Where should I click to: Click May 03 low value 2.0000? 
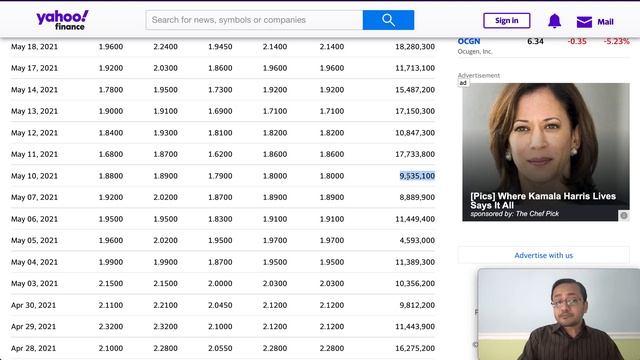click(220, 283)
